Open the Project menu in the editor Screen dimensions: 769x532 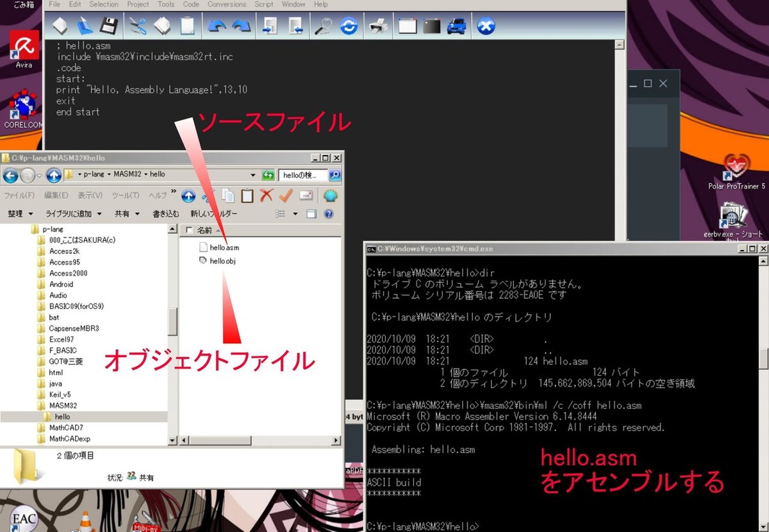pyautogui.click(x=137, y=4)
